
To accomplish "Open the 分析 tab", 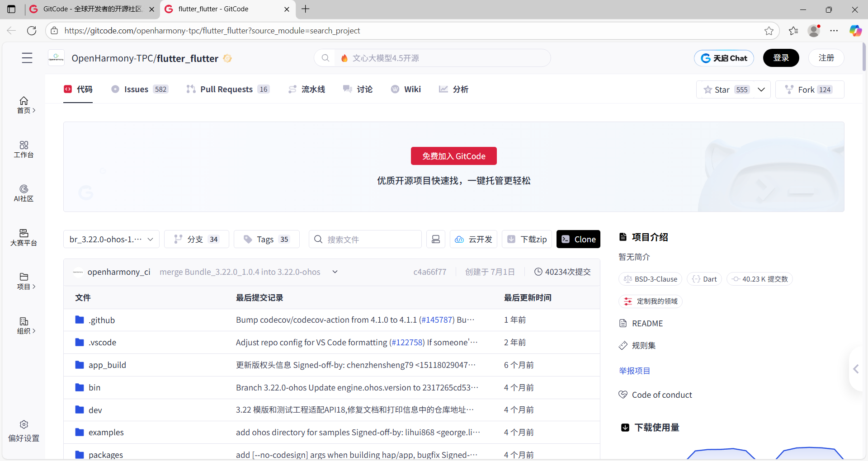I will pyautogui.click(x=454, y=89).
